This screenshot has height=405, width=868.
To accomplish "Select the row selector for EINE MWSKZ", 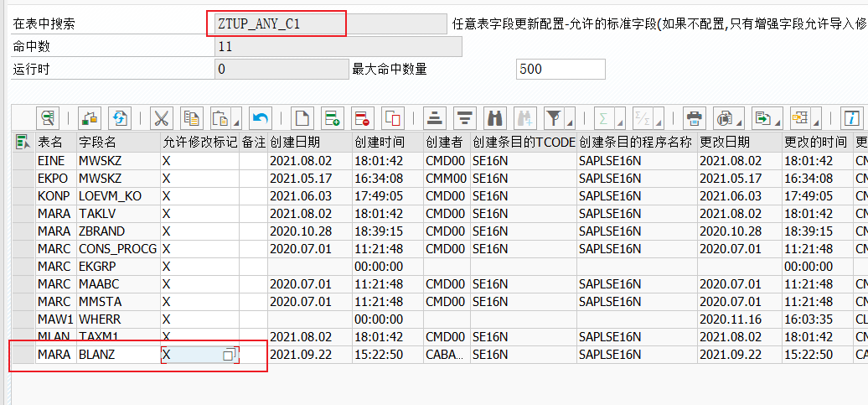I will point(23,161).
